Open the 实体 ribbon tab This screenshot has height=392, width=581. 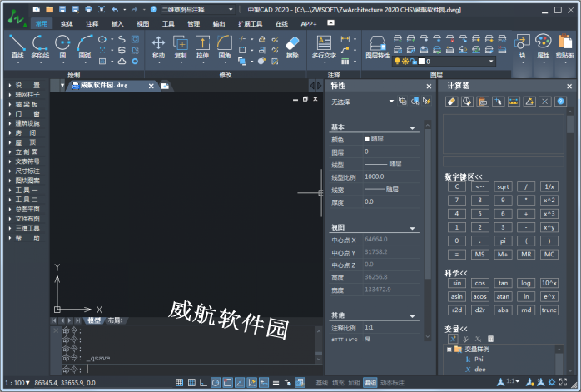click(x=67, y=23)
